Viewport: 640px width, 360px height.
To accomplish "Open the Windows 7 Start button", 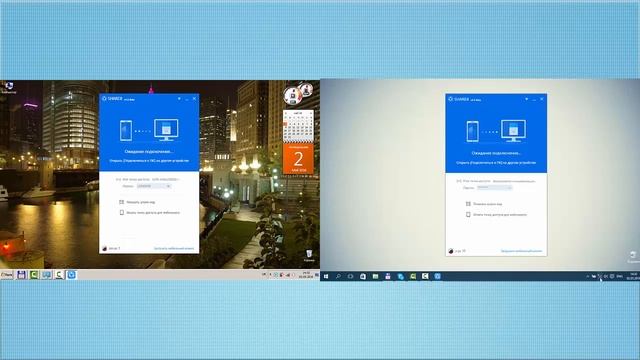I will coord(7,275).
